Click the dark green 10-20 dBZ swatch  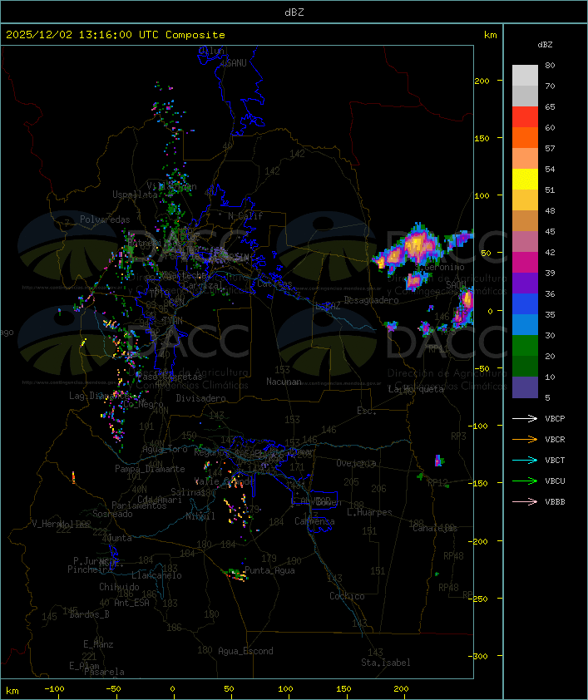coord(525,367)
